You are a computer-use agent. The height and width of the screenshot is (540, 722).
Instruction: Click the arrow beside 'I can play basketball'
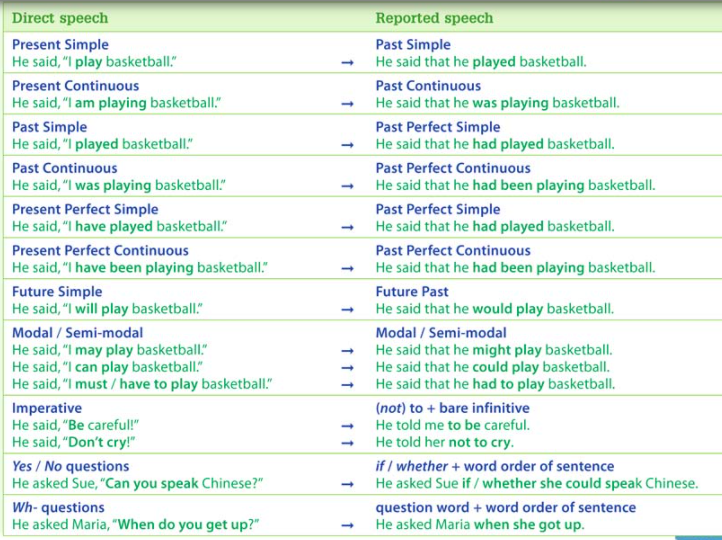coord(348,368)
